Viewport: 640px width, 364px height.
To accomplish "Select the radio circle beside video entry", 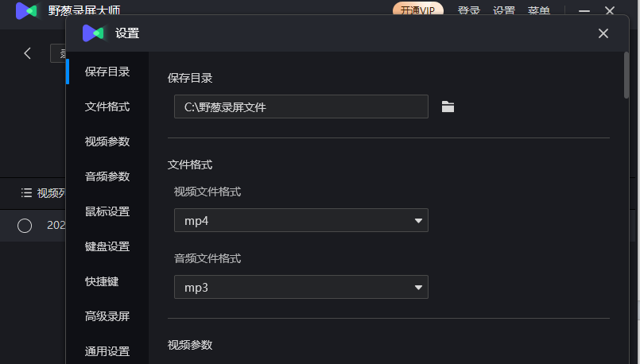I will tap(25, 225).
